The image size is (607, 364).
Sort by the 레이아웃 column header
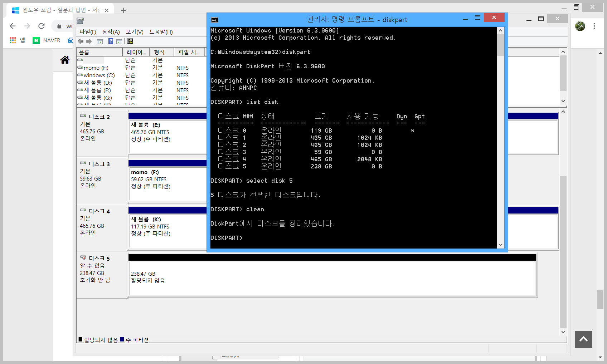[x=136, y=52]
